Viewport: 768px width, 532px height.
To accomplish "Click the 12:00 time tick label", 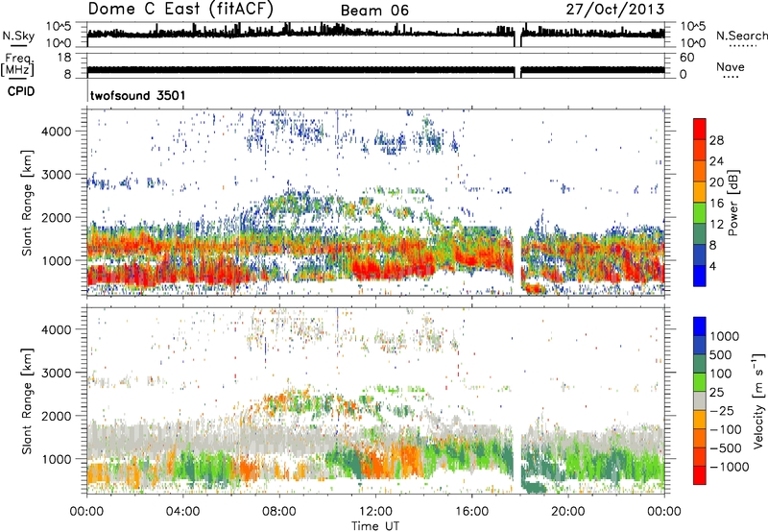I will [x=375, y=512].
